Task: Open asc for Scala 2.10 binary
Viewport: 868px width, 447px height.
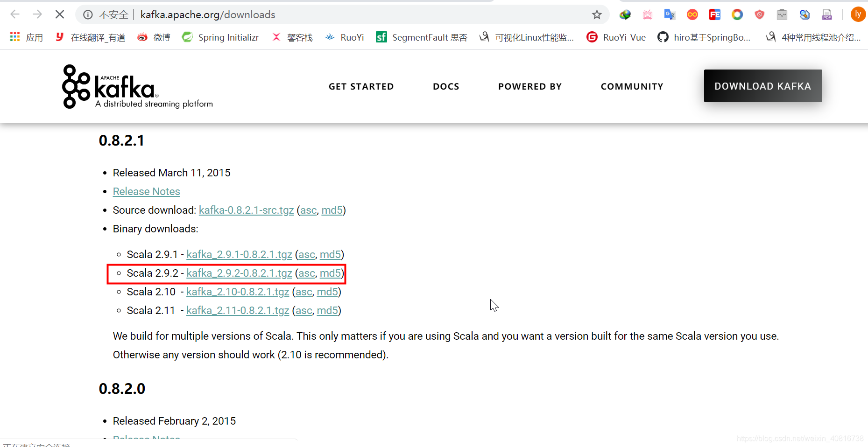Action: pos(304,292)
